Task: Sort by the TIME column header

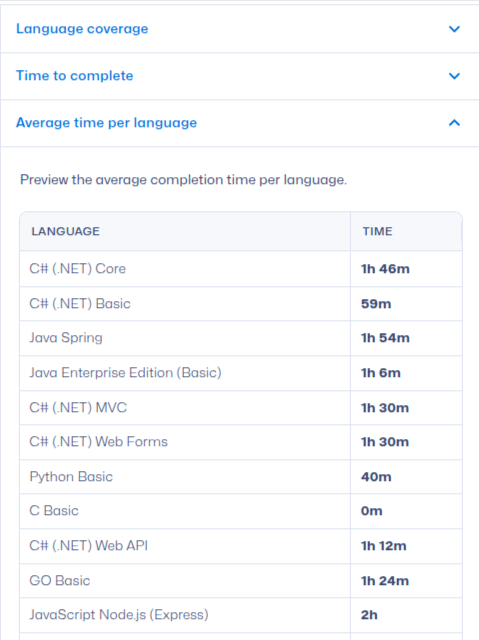Action: click(377, 231)
